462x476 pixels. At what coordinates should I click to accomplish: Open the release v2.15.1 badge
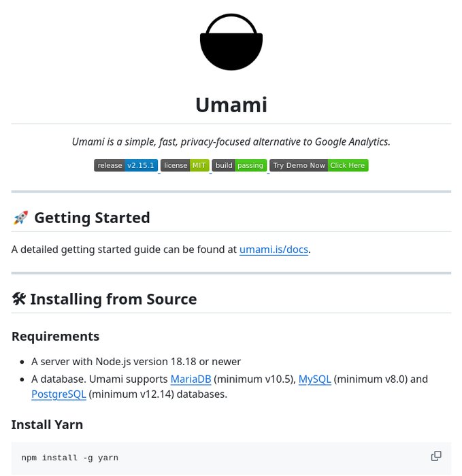click(x=126, y=165)
